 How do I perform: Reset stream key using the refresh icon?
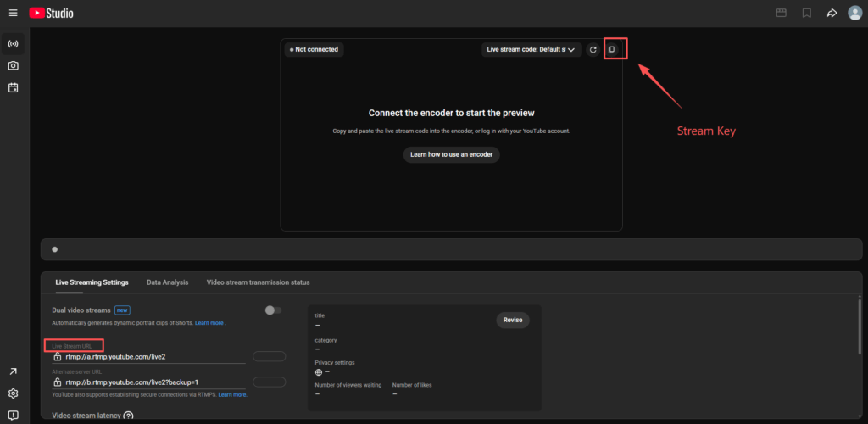[593, 50]
